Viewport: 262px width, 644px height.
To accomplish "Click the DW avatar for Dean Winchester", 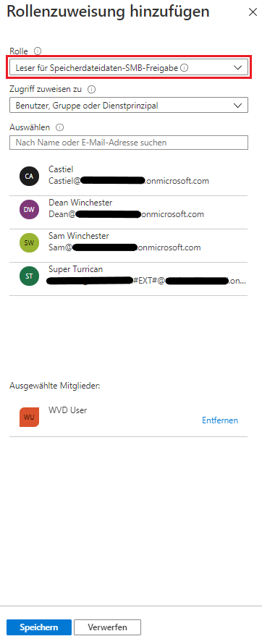I will pyautogui.click(x=29, y=209).
